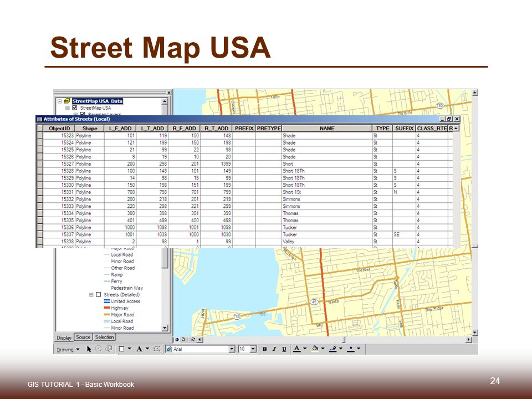Click the Short 1St street name cell
The image size is (532, 399).
point(327,192)
